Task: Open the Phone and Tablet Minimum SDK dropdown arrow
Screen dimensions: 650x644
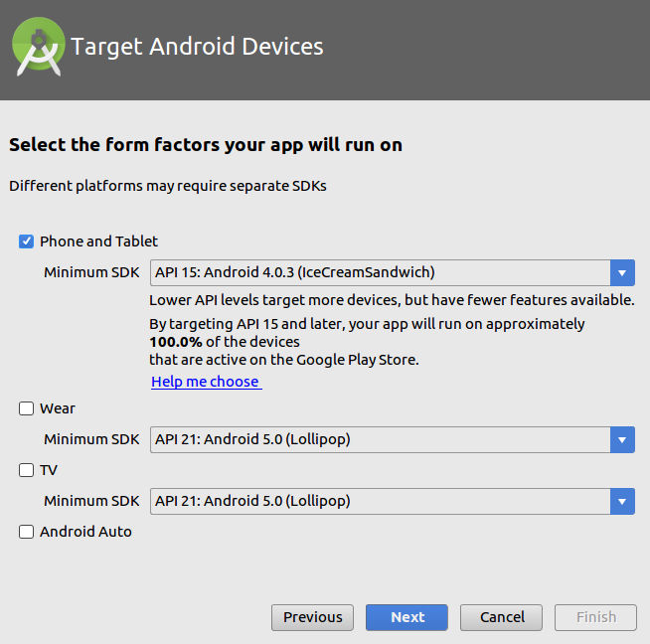Action: (x=623, y=272)
